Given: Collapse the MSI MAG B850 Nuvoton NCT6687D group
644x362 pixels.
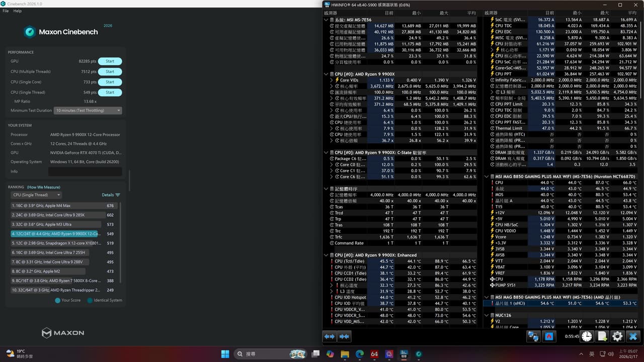Looking at the screenshot, I should click(487, 176).
